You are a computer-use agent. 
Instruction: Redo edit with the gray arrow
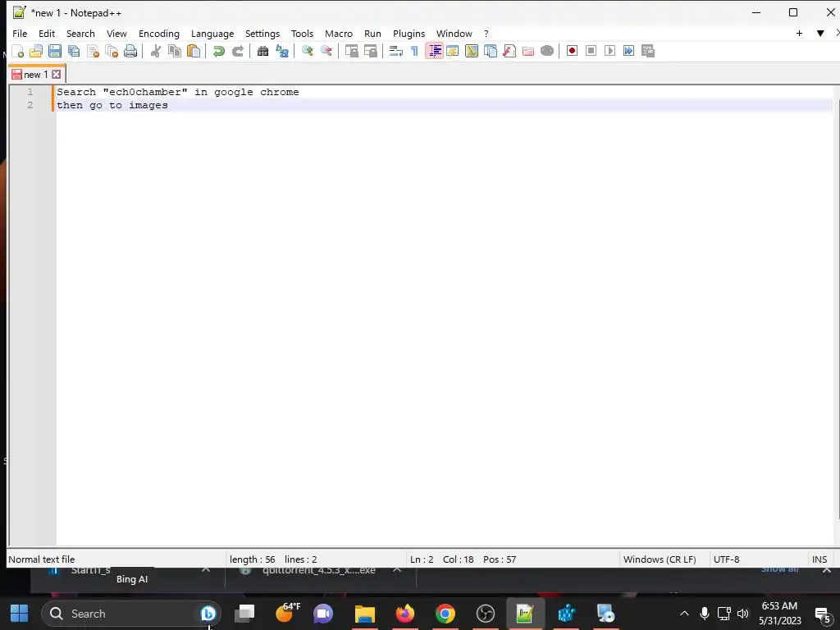click(237, 51)
